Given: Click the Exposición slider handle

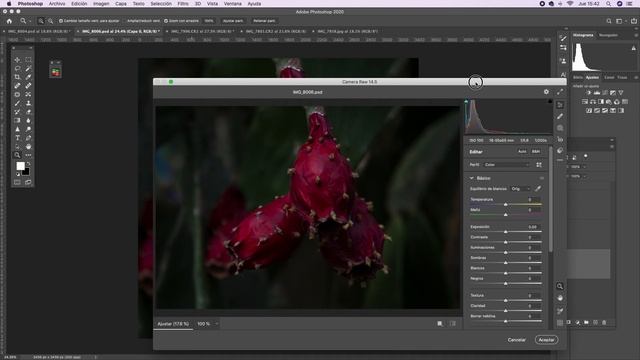Looking at the screenshot, I should (506, 232).
